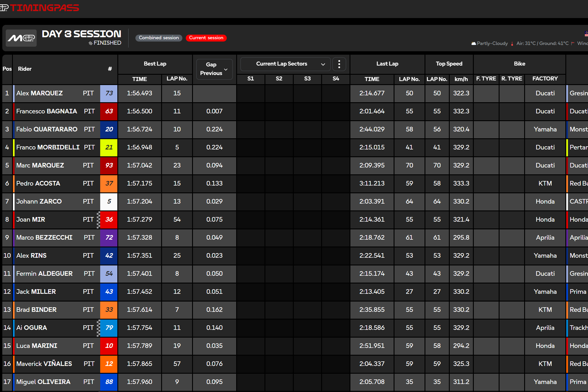588x392 pixels.
Task: Click top speed 295.8 value
Action: pos(461,238)
